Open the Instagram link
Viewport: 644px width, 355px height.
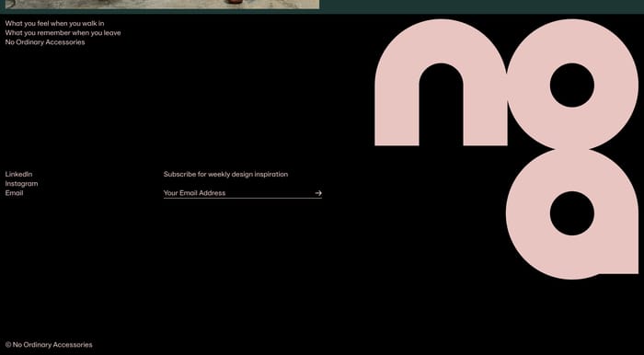coord(21,183)
